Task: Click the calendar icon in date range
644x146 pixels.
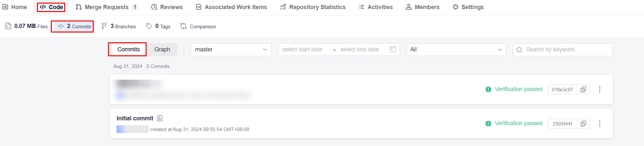Action: (x=393, y=49)
